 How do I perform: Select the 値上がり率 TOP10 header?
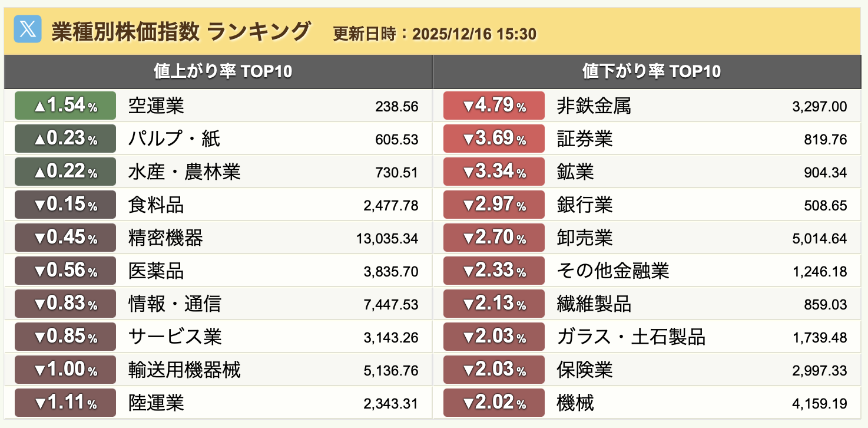click(x=223, y=72)
